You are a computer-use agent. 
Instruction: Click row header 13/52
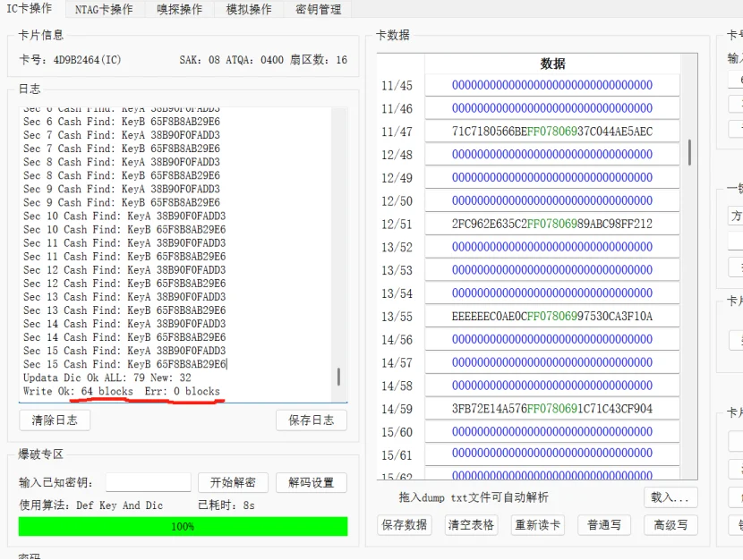coord(397,247)
